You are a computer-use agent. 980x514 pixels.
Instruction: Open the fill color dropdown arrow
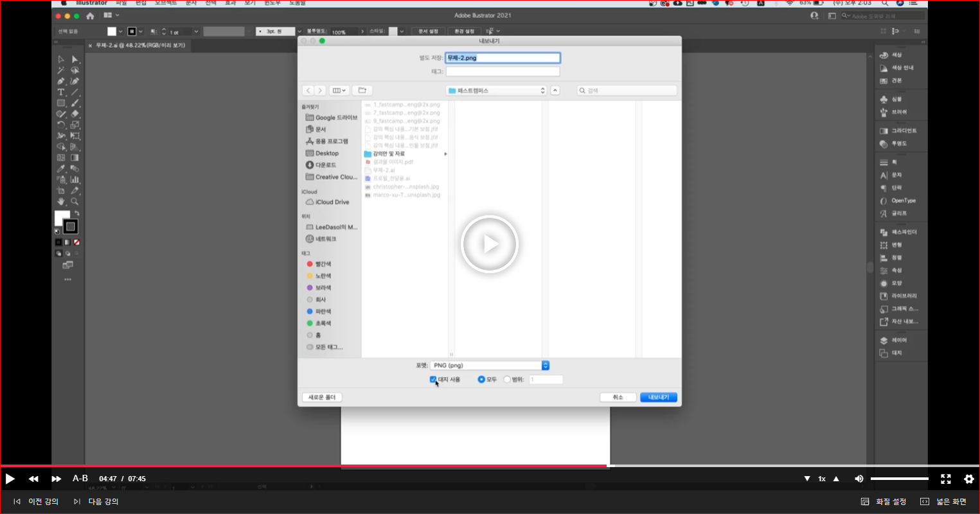(120, 31)
